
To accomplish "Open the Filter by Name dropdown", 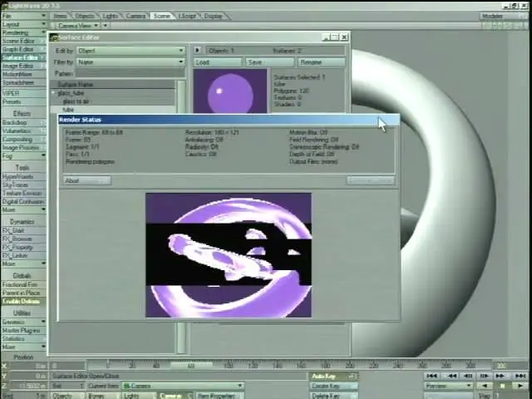I will pyautogui.click(x=131, y=62).
